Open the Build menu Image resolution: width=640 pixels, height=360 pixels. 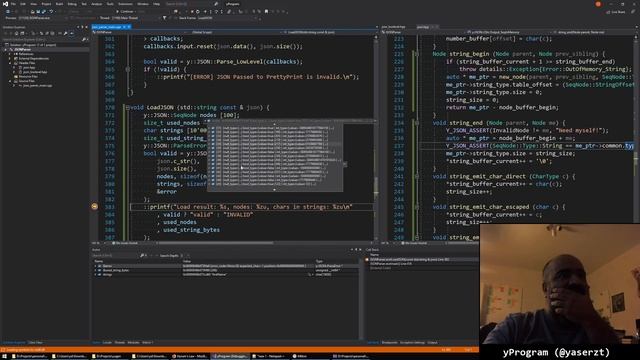coord(59,4)
